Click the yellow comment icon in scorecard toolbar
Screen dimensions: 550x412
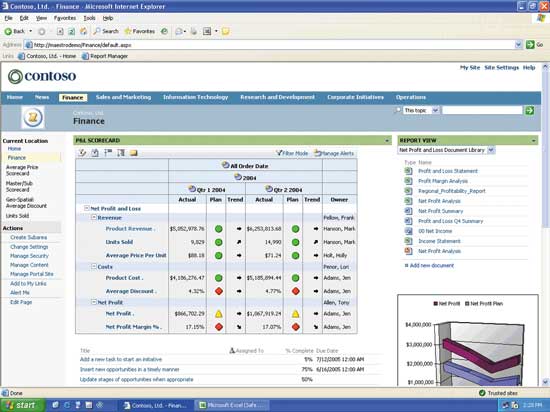(x=134, y=153)
